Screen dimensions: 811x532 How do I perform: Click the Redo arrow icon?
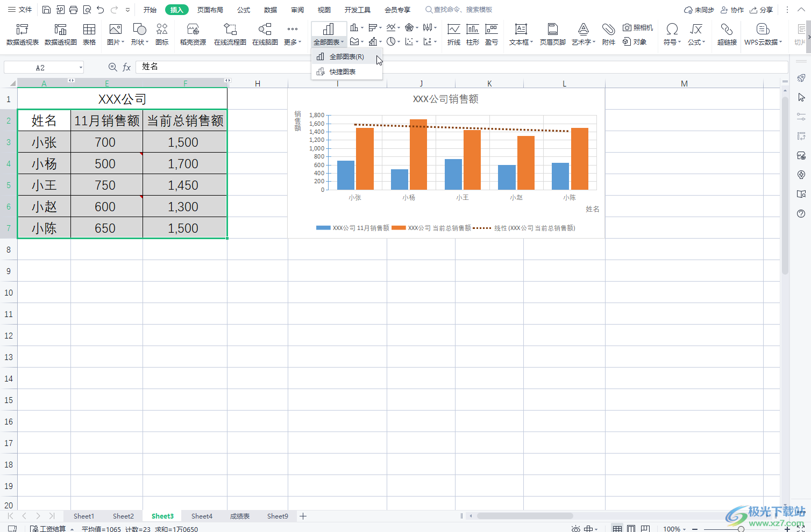(114, 10)
